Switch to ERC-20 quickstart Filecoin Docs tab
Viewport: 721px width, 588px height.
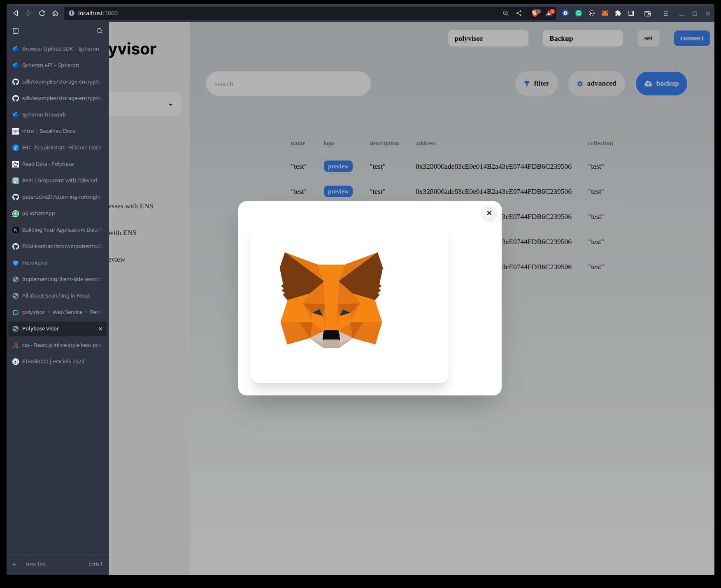click(x=58, y=147)
